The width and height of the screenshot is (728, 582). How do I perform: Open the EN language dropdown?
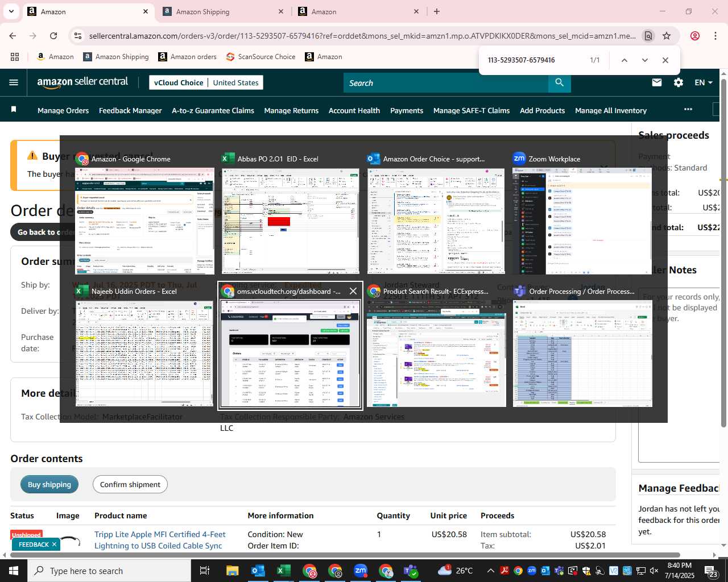tap(704, 82)
